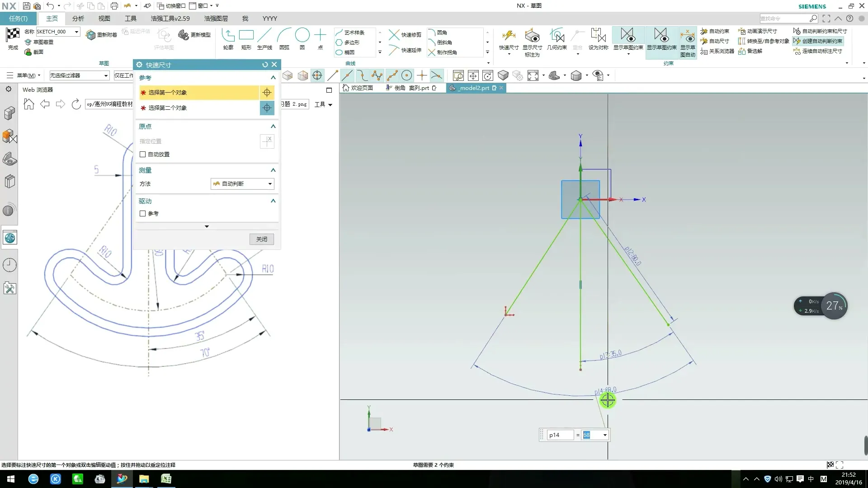Select the Rectangle sketch tool
868x488 pixels.
246,35
